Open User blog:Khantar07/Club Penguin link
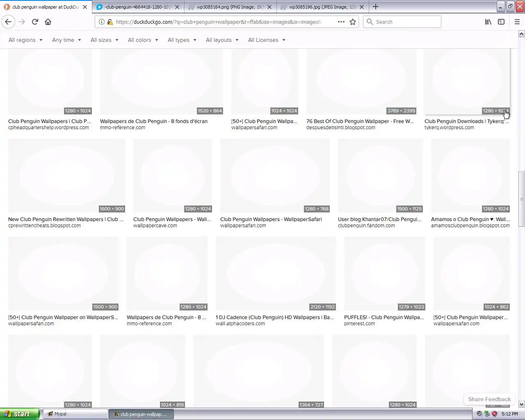The width and height of the screenshot is (525, 420). pyautogui.click(x=379, y=219)
